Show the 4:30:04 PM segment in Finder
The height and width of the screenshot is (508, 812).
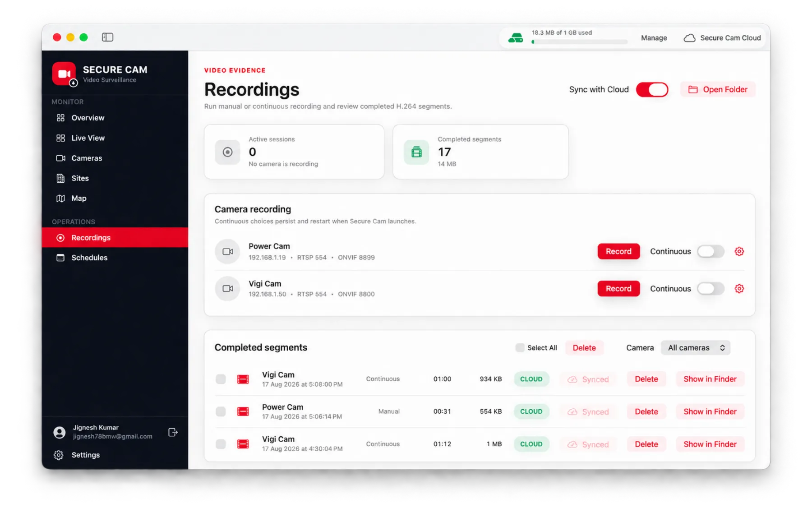[710, 444]
